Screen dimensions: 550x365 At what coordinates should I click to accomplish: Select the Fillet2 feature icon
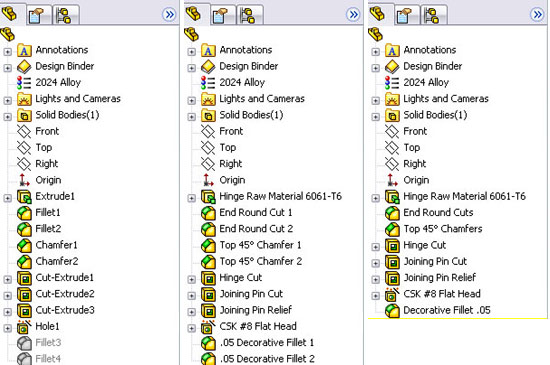click(24, 229)
